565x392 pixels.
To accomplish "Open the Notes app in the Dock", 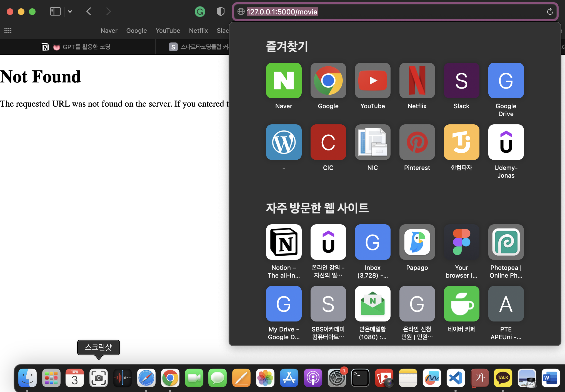I will point(408,378).
